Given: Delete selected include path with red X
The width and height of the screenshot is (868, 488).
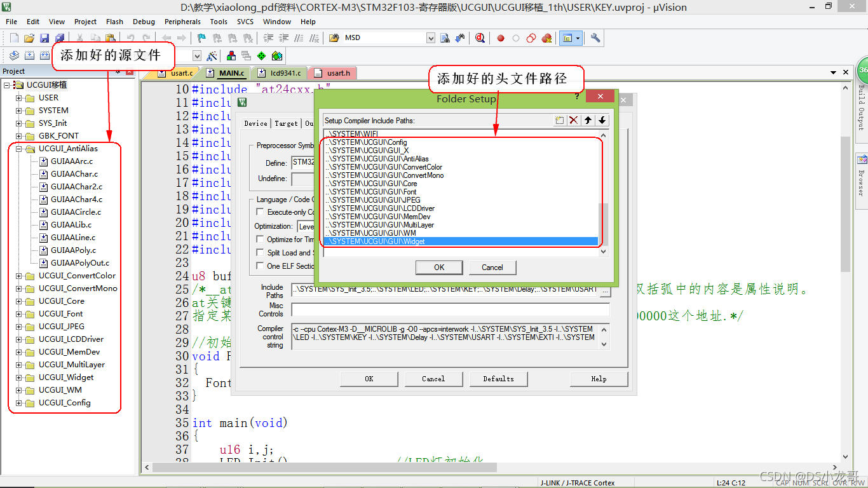Looking at the screenshot, I should (x=574, y=120).
